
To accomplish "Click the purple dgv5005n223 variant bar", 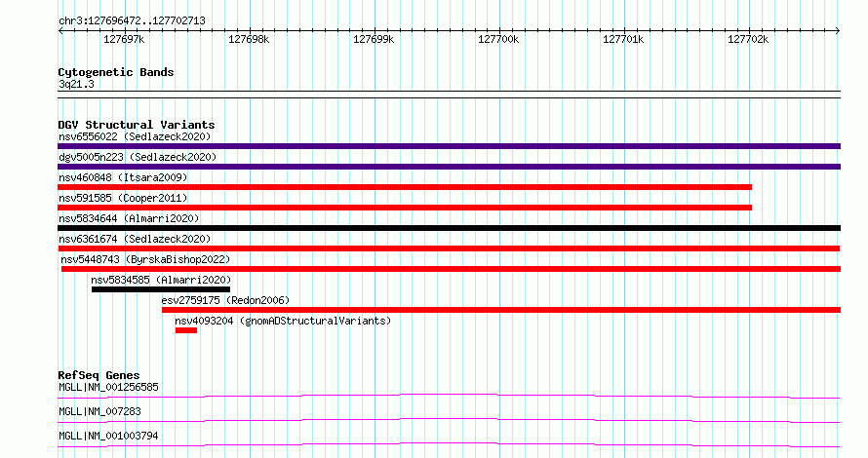I will [x=449, y=167].
